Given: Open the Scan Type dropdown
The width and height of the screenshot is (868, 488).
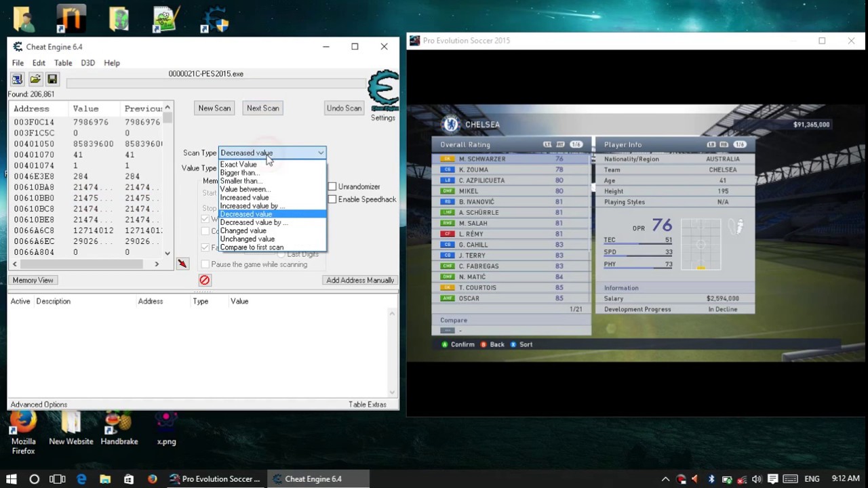Looking at the screenshot, I should [x=272, y=153].
